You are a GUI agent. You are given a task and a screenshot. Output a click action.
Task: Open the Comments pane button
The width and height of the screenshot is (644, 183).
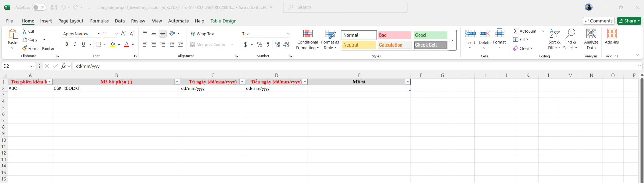(599, 21)
